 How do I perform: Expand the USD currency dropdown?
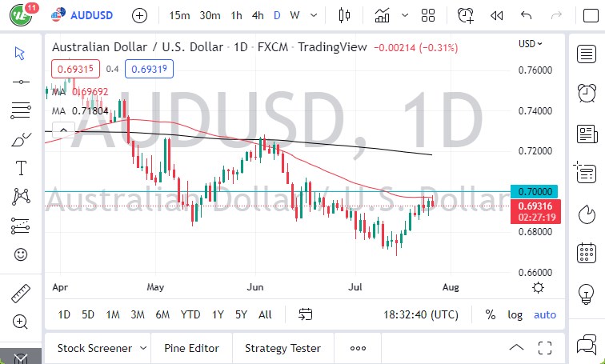click(530, 44)
